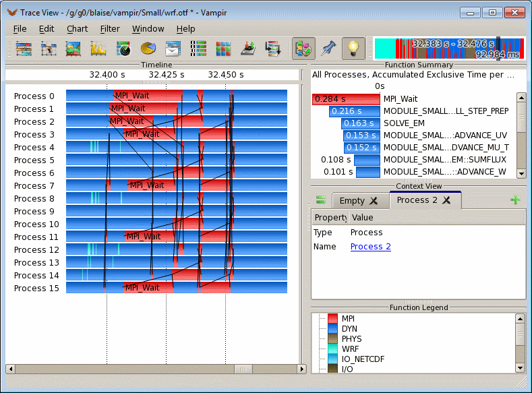This screenshot has height=393, width=532.
Task: Open the Function Summary pie chart
Action: [148, 49]
